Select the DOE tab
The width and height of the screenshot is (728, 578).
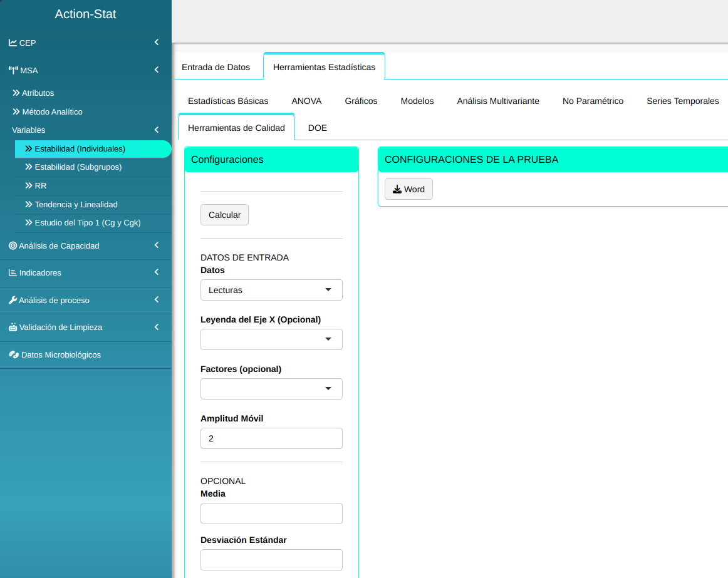(317, 128)
